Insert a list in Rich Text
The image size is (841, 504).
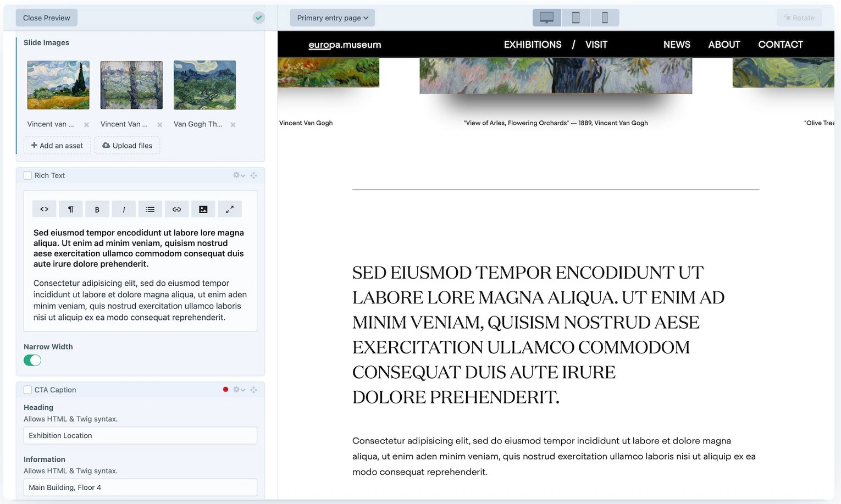(x=150, y=209)
